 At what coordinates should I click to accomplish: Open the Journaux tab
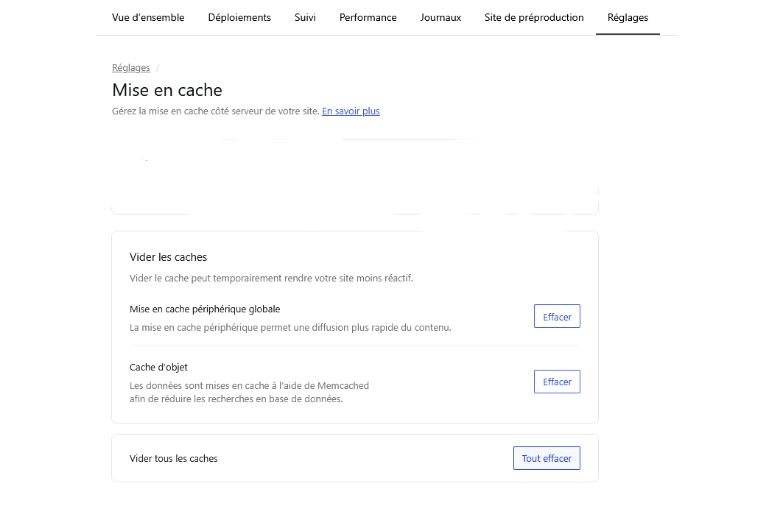440,17
